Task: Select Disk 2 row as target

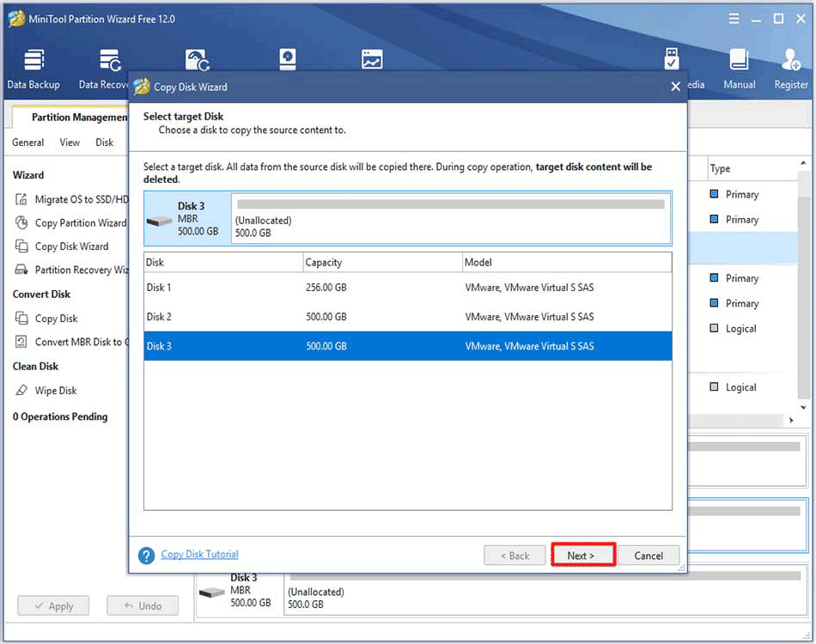Action: (408, 316)
